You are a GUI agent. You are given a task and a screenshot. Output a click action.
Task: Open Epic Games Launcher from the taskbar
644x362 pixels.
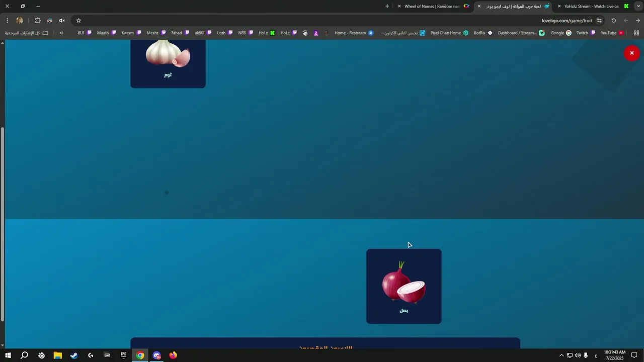click(123, 355)
